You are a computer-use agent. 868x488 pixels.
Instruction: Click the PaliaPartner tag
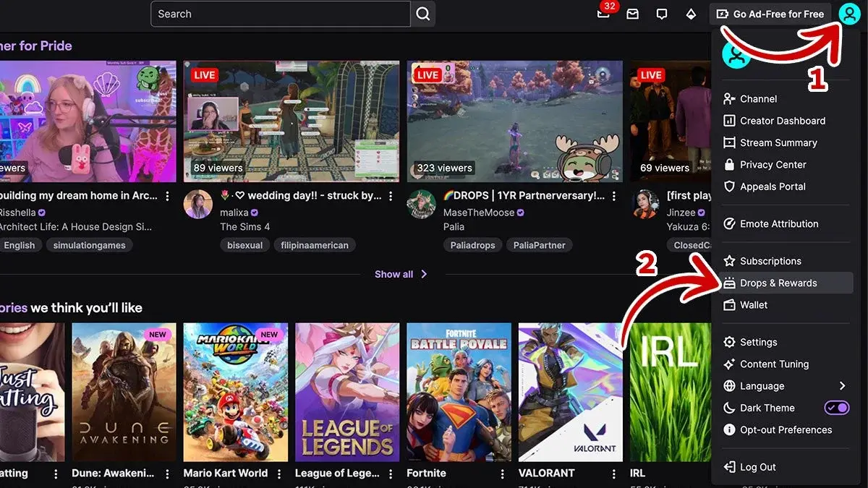tap(540, 245)
